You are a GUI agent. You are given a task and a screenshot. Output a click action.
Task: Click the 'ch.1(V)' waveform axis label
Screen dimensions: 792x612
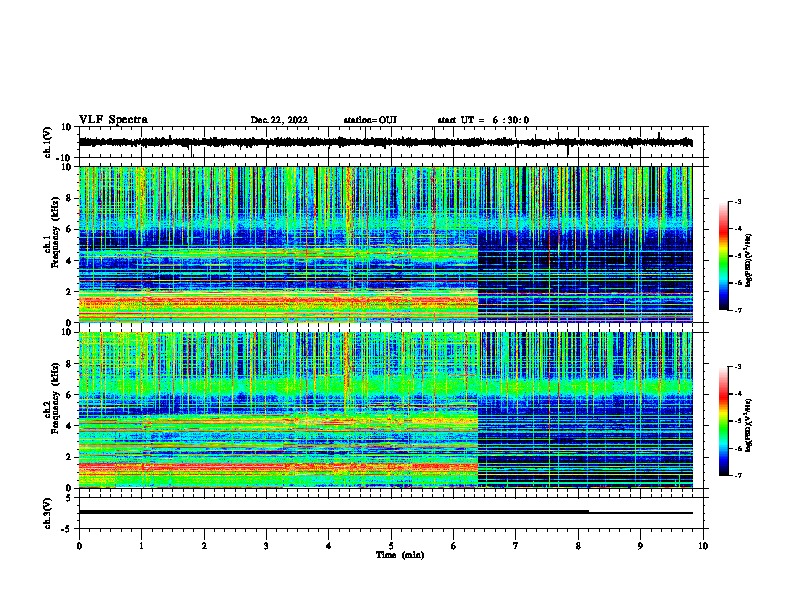tap(48, 142)
